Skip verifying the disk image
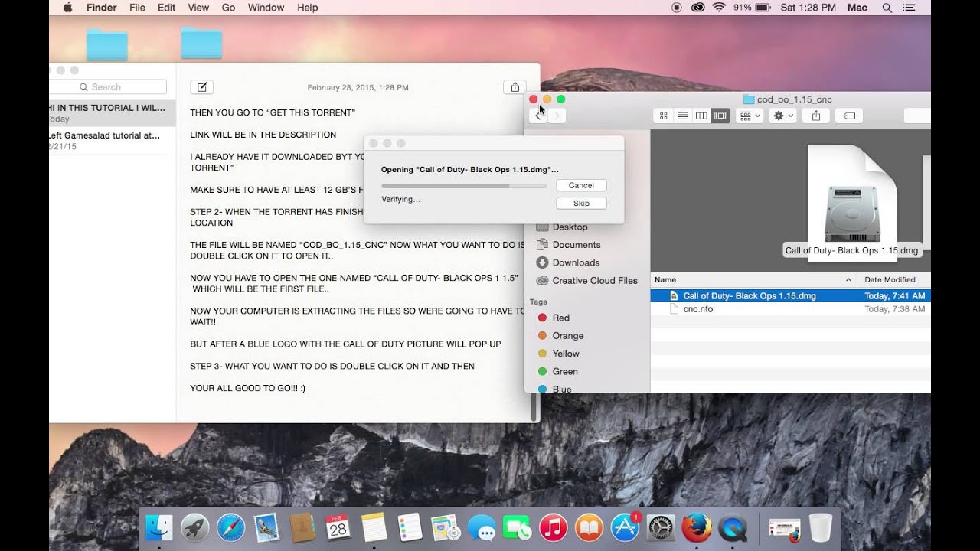 pos(581,204)
